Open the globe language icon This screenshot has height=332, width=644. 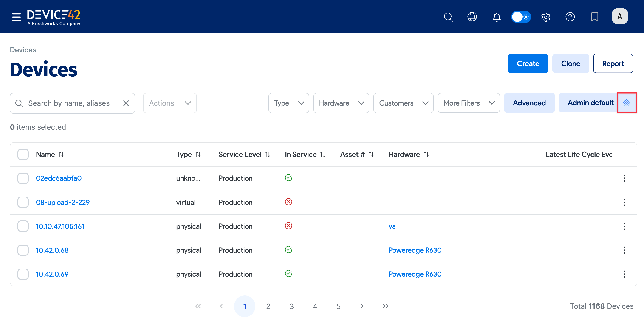472,17
